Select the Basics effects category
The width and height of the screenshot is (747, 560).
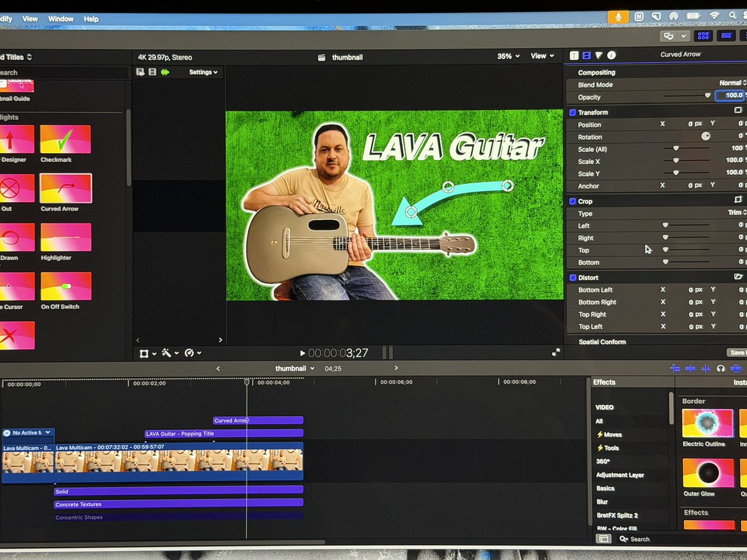(605, 488)
